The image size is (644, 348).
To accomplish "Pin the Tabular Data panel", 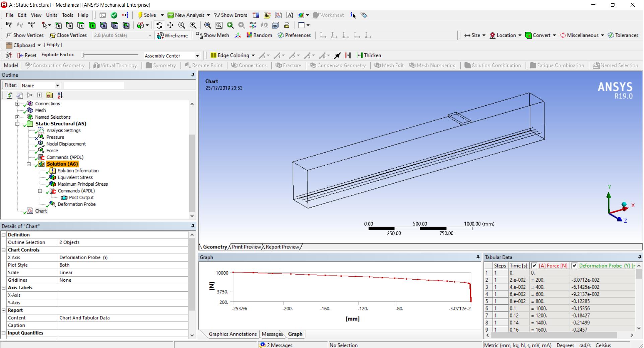I will coord(640,257).
